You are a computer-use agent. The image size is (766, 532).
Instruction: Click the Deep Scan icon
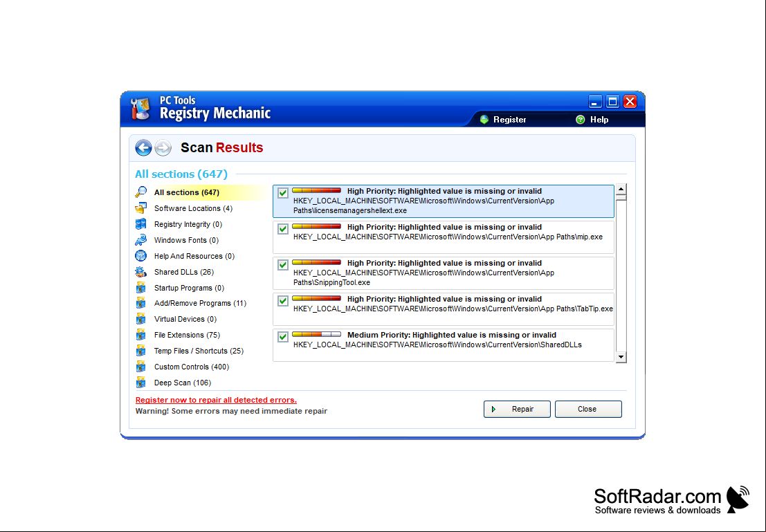point(140,383)
